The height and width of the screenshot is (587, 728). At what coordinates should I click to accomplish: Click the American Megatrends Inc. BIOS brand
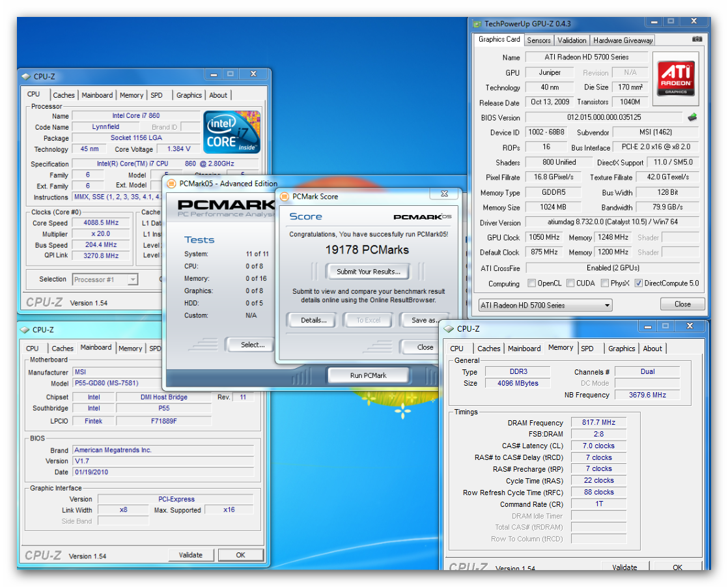pos(163,450)
